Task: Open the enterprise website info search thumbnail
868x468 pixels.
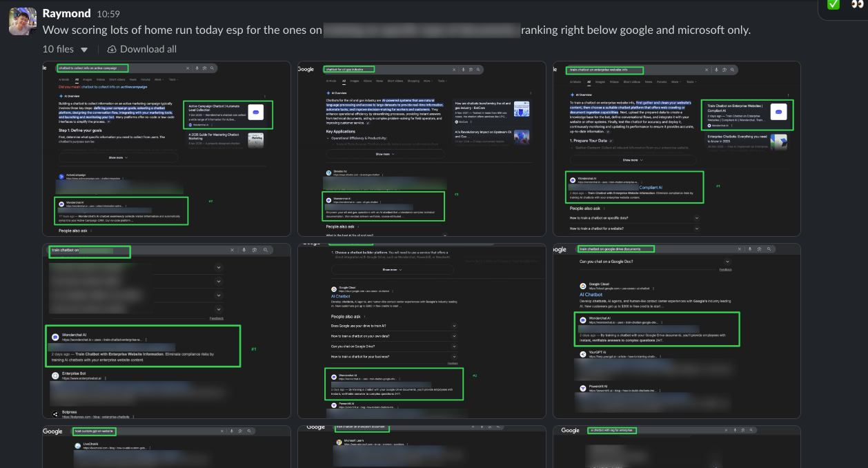Action: point(677,148)
